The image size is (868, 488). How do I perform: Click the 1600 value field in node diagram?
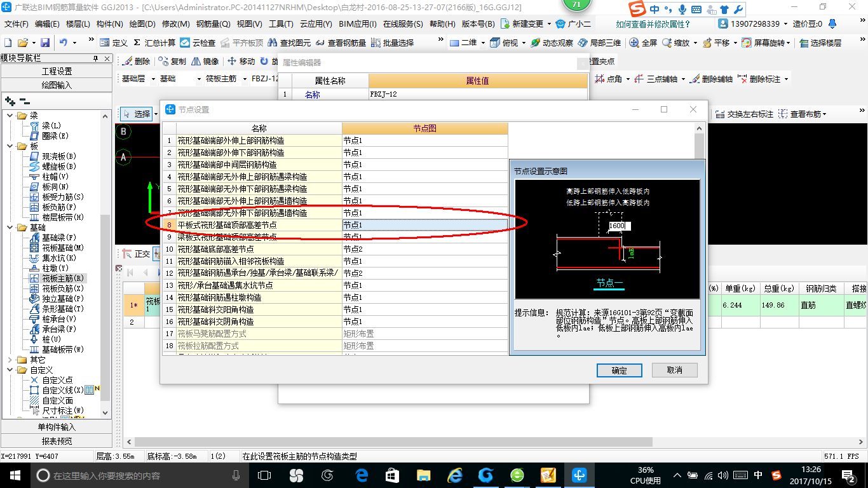tap(619, 226)
